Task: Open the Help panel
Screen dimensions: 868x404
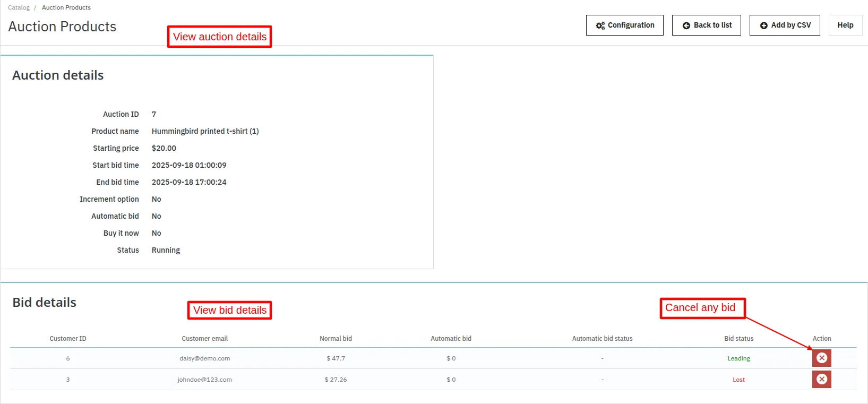Action: coord(846,25)
